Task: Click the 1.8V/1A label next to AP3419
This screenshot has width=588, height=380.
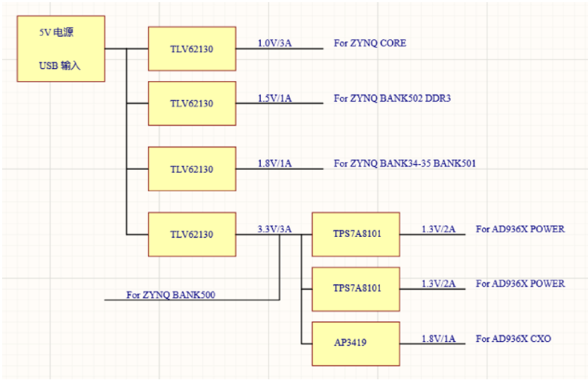Action: pos(439,338)
